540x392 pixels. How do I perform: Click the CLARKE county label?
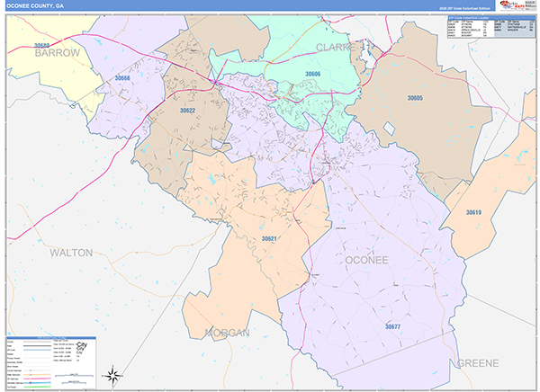point(336,48)
